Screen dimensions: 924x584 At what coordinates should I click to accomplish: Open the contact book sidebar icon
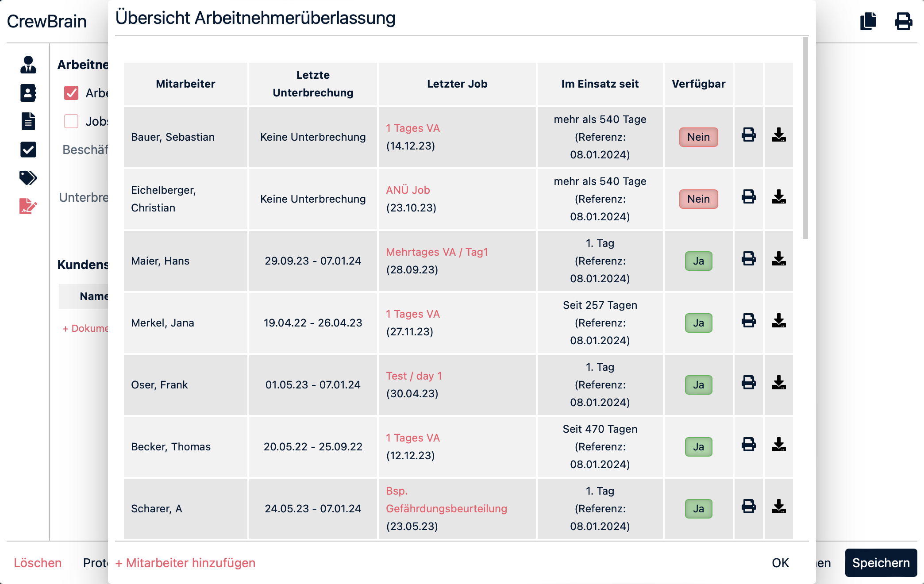28,93
